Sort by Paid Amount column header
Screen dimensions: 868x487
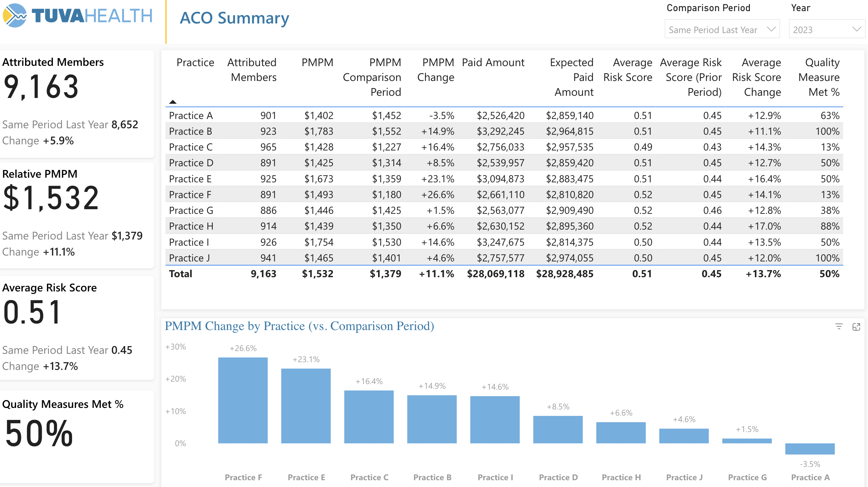click(493, 63)
